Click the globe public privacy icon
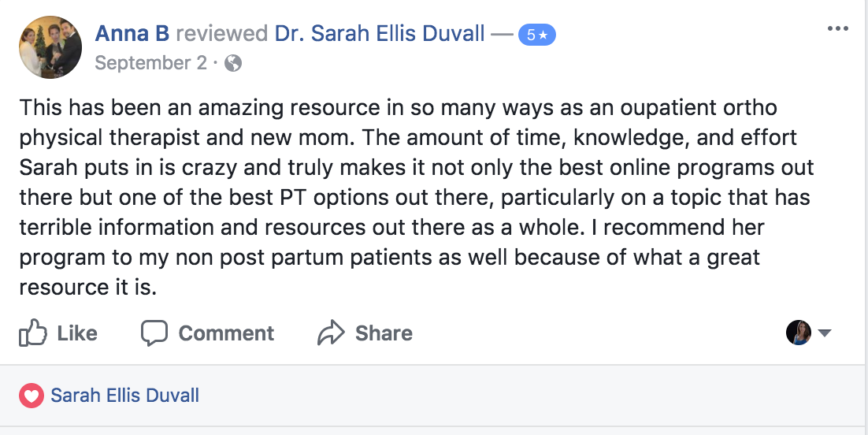868x435 pixels. (233, 64)
